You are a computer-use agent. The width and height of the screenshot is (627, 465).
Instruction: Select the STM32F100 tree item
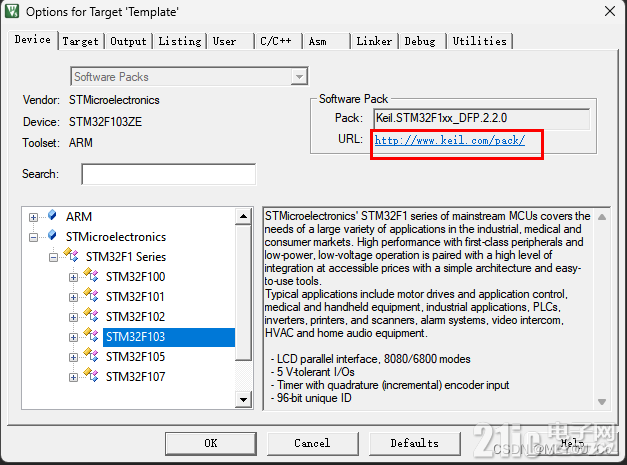coord(135,277)
